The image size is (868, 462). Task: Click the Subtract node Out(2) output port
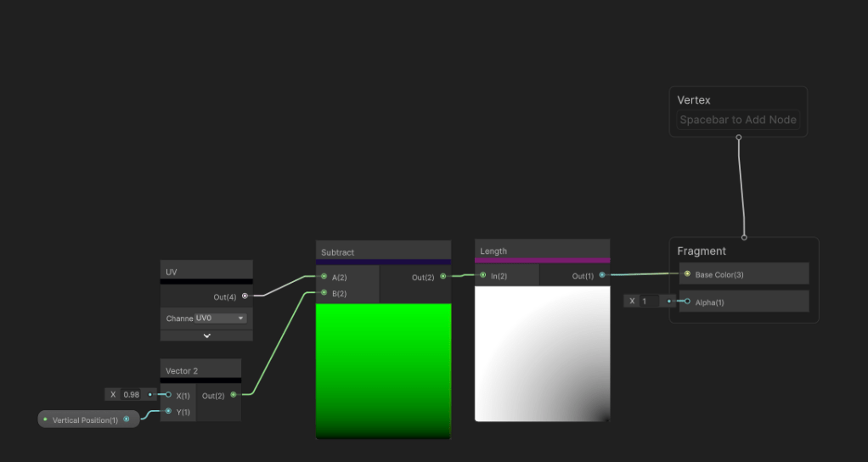tap(442, 277)
